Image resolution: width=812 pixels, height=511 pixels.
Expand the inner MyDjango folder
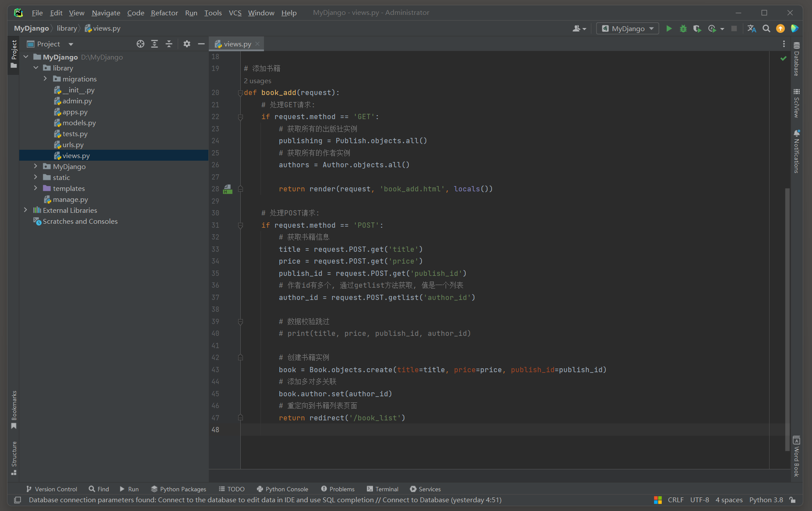pos(36,166)
